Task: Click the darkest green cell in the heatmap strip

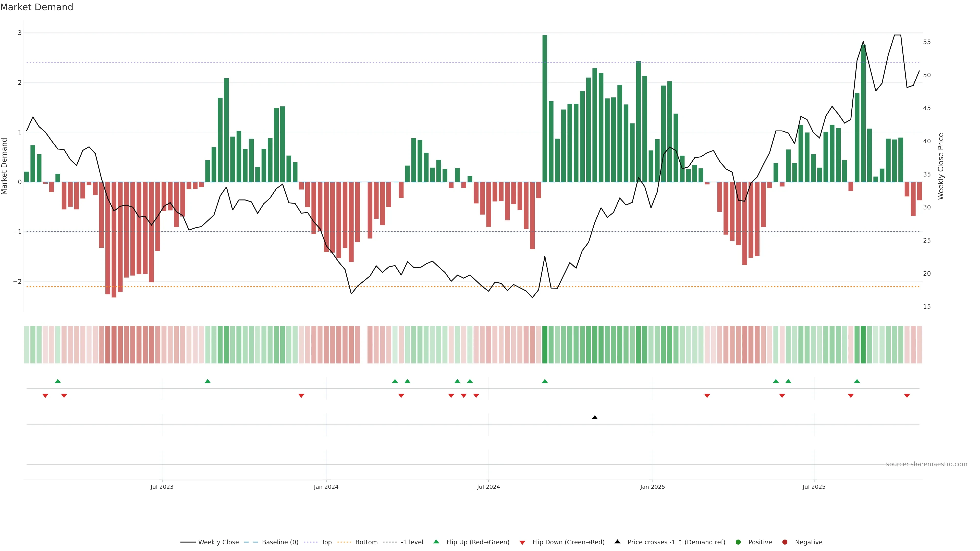Action: pos(545,345)
